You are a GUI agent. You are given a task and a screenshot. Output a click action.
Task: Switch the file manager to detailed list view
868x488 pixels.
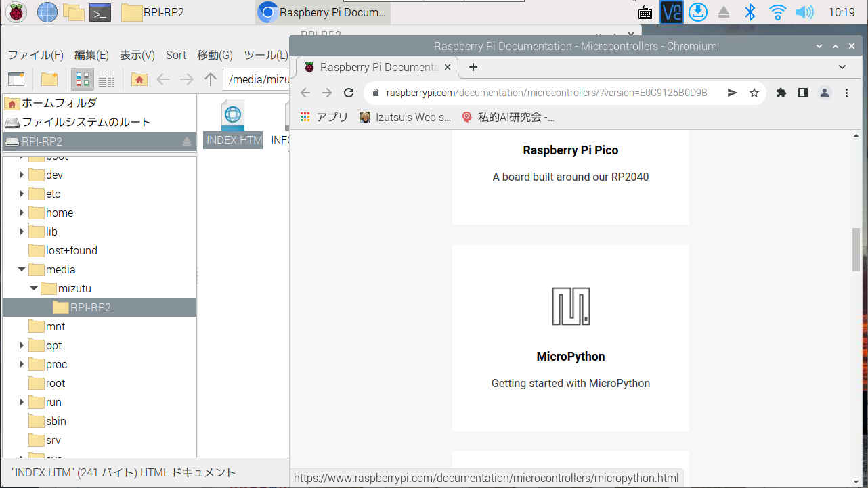coord(106,79)
